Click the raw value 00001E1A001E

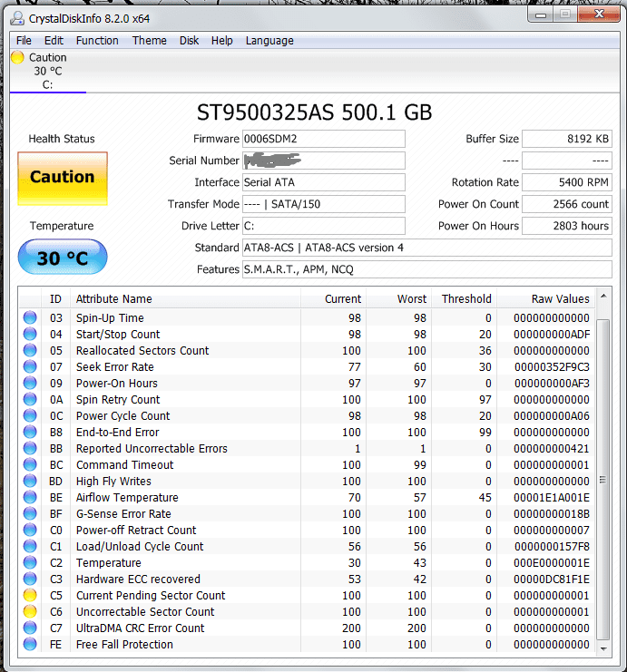point(552,497)
